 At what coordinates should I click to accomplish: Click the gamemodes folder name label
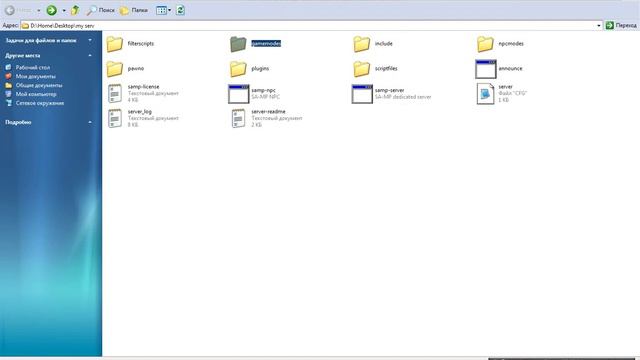pyautogui.click(x=266, y=43)
